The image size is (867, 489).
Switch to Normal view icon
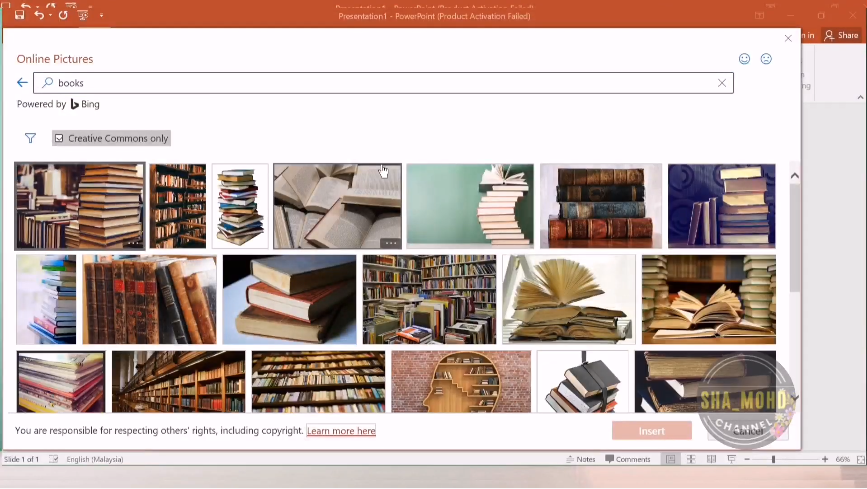[670, 459]
